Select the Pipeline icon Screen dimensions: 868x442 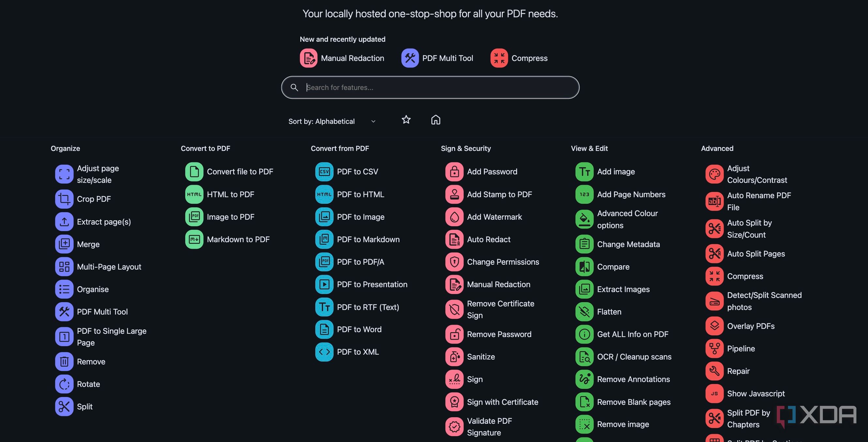point(714,348)
